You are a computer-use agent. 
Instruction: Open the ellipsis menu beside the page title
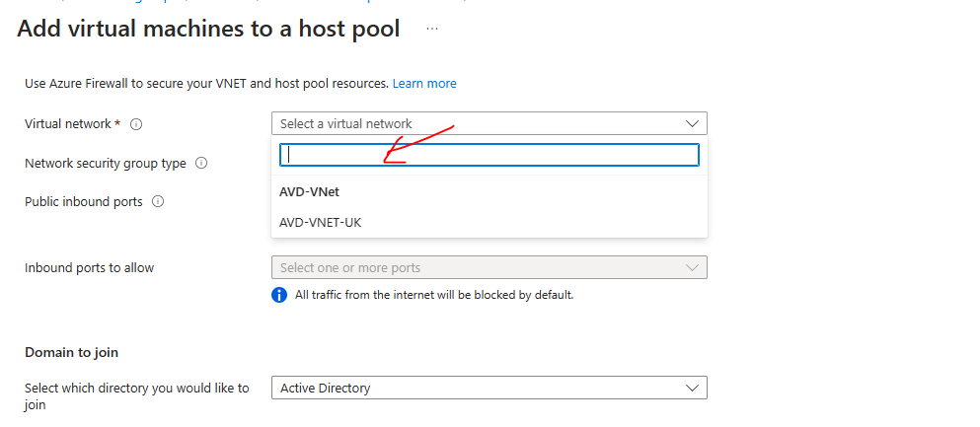coord(431,30)
